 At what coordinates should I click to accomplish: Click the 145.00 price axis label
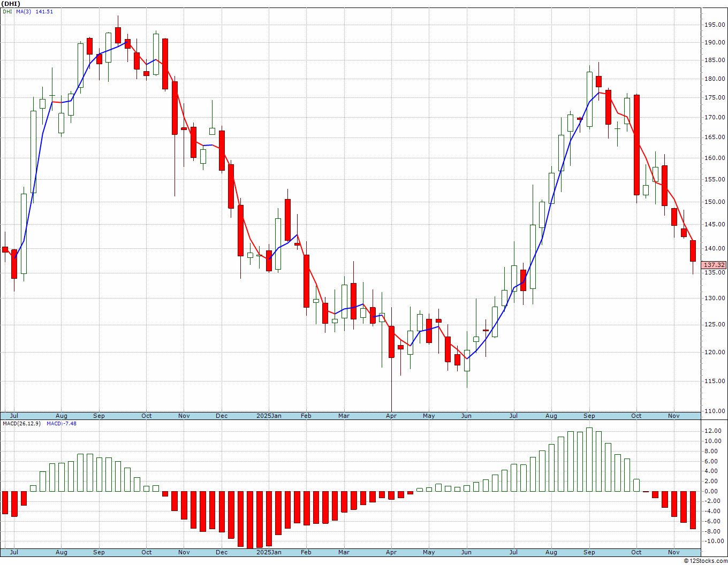715,225
